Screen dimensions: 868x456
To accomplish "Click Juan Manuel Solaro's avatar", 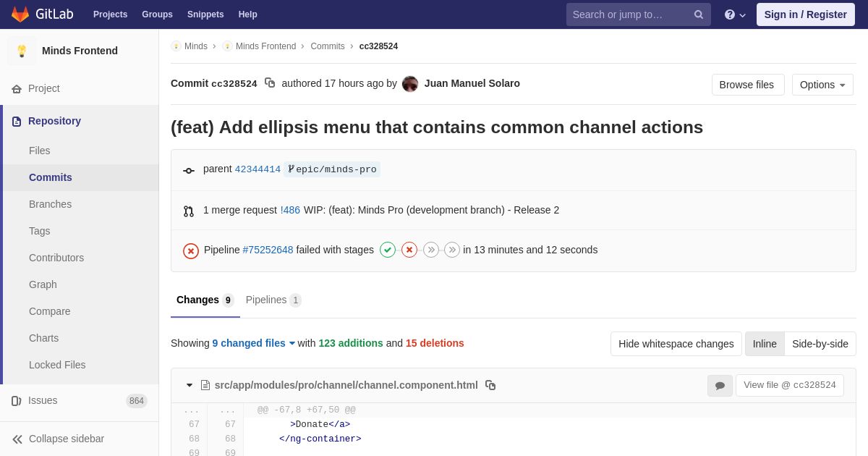I will click(x=410, y=84).
